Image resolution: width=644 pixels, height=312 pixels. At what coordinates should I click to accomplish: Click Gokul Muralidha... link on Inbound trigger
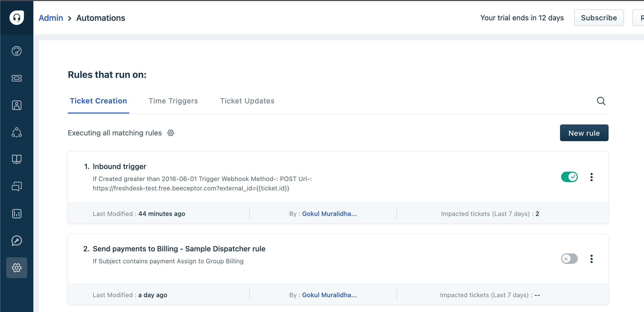(x=330, y=214)
